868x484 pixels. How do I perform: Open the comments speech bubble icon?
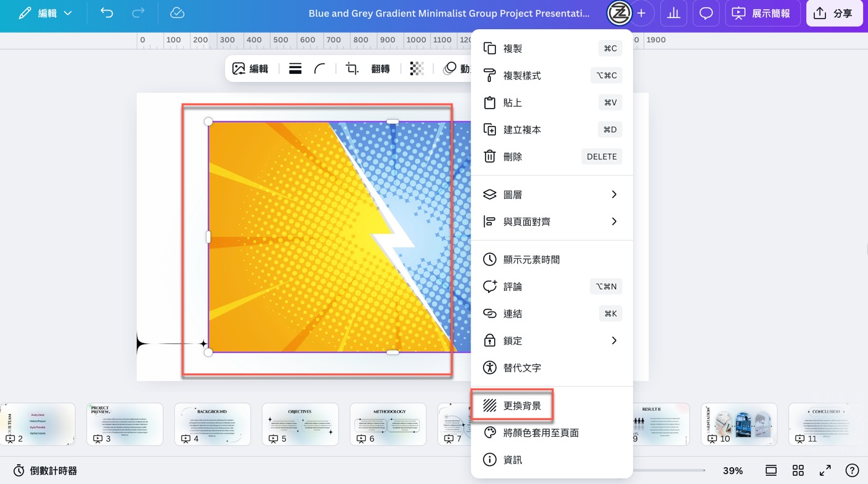point(706,13)
